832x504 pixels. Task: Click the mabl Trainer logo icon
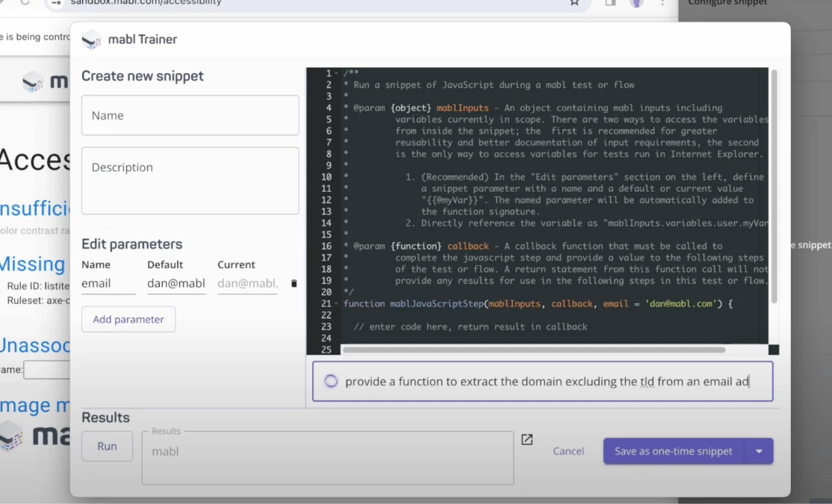tap(91, 40)
